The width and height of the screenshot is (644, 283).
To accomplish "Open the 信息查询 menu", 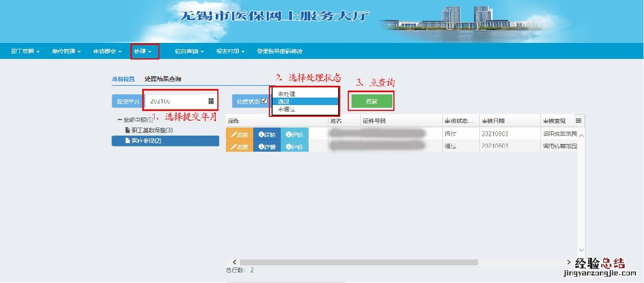I will pos(189,51).
